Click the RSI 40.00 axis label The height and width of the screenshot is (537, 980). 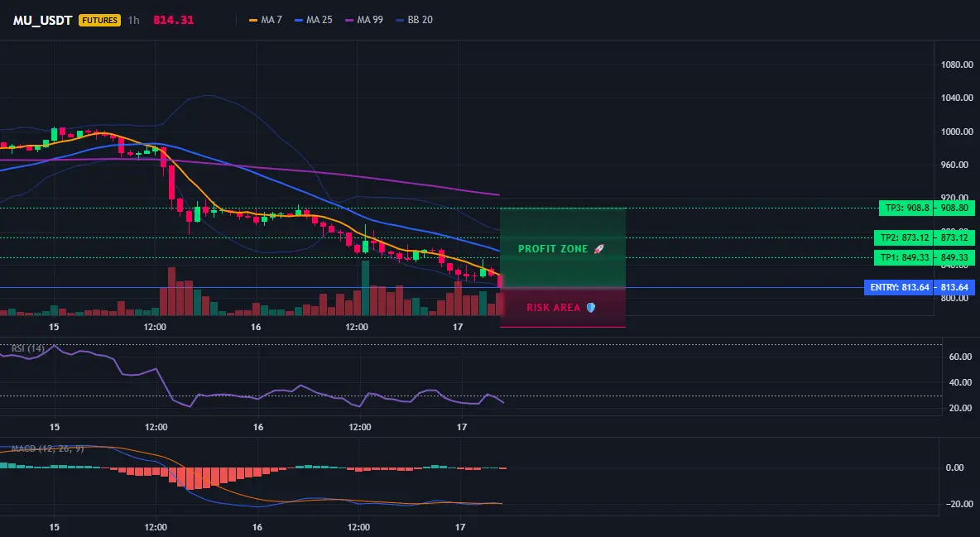pyautogui.click(x=961, y=382)
